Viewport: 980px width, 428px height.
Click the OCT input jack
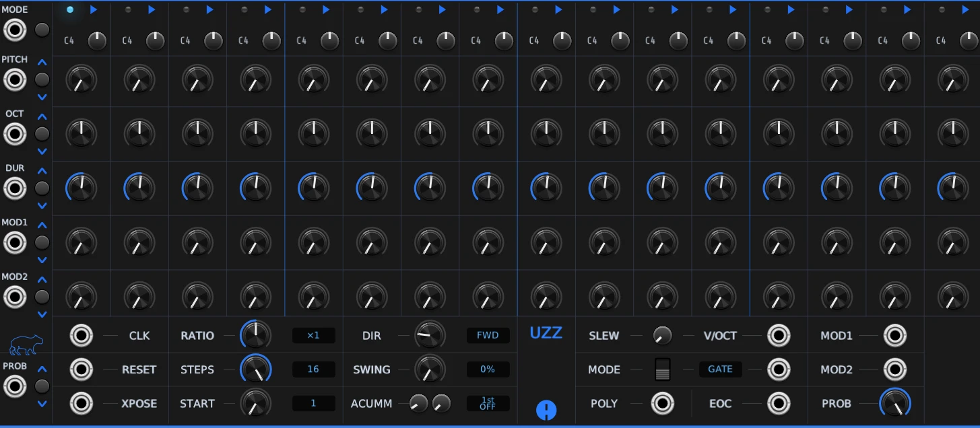point(15,135)
